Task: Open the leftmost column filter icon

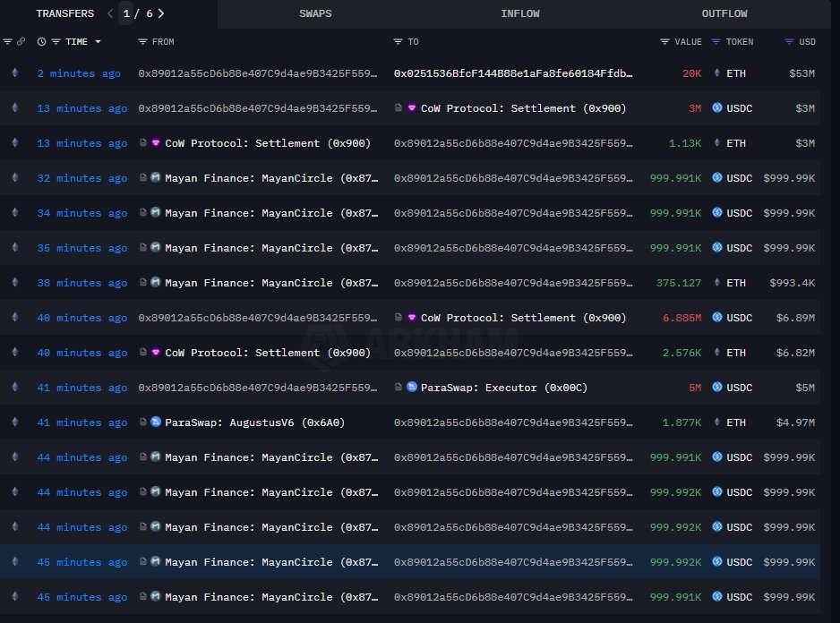Action: click(7, 42)
